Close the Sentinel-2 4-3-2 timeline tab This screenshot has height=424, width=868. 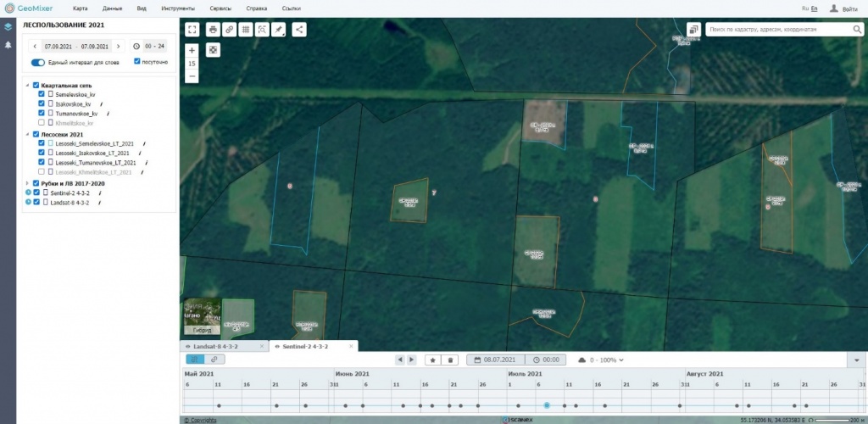[x=351, y=346]
